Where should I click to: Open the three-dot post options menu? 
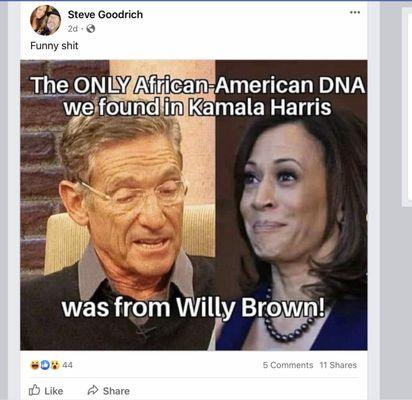click(x=355, y=13)
